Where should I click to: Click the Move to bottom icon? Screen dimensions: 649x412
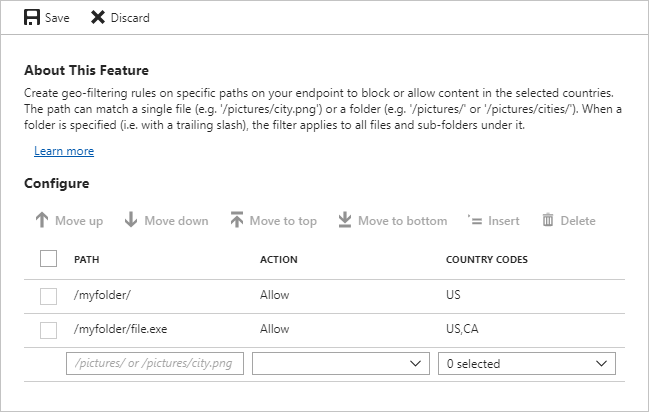(344, 220)
